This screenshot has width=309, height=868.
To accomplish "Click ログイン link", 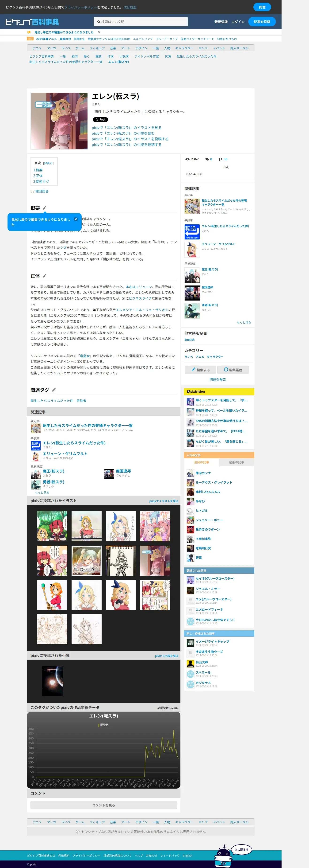I will 238,22.
